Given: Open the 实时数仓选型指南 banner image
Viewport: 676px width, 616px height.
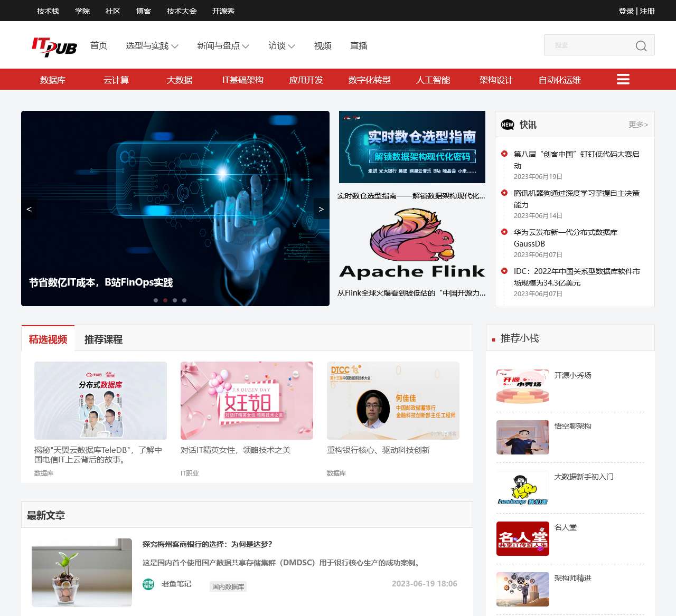Looking at the screenshot, I should (412, 147).
